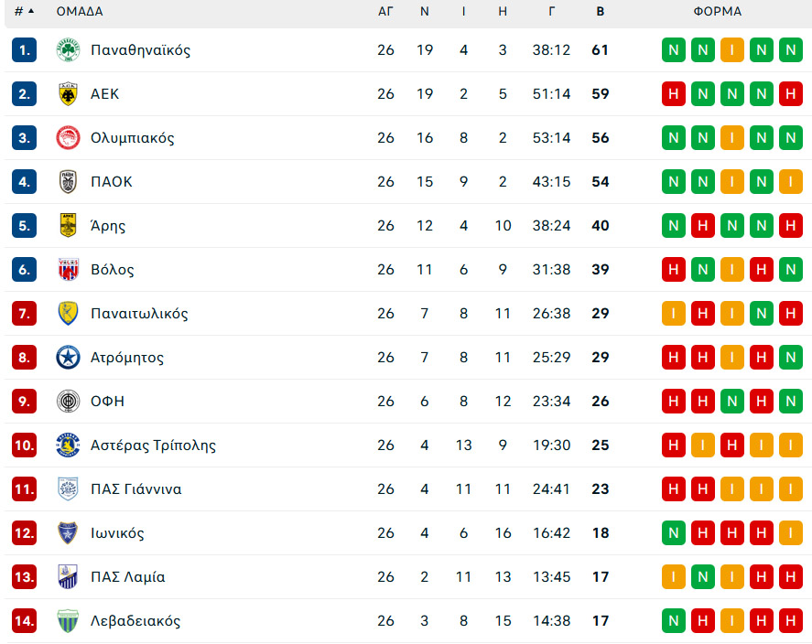
Task: Click the Ολυμπιακός red club badge
Action: point(68,138)
